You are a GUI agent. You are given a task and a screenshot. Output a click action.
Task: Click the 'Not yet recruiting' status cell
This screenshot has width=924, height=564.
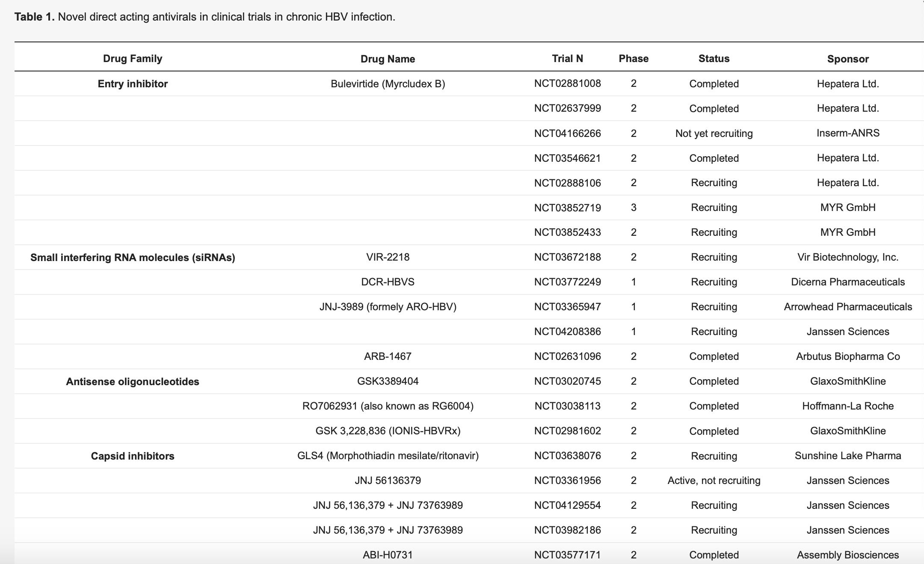click(714, 133)
